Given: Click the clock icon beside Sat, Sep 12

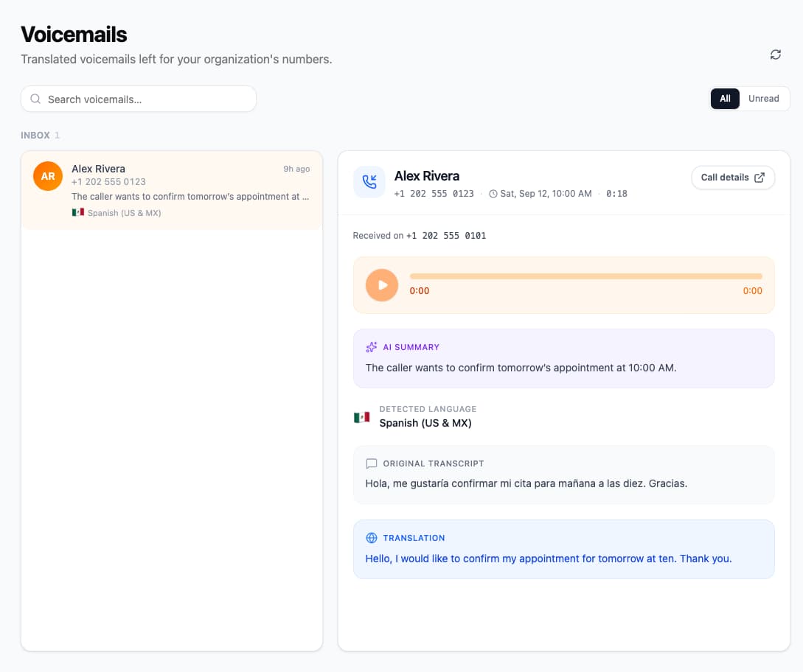Looking at the screenshot, I should [493, 194].
